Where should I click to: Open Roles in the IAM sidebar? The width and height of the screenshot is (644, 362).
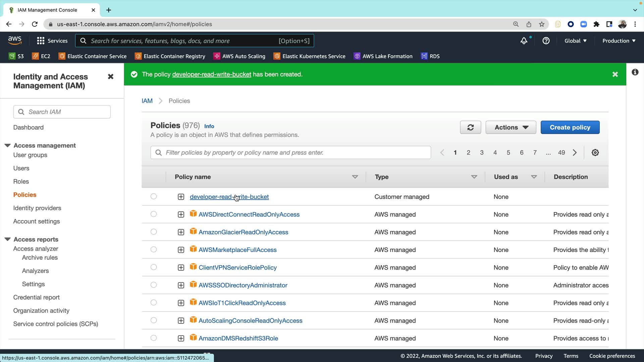pos(21,181)
